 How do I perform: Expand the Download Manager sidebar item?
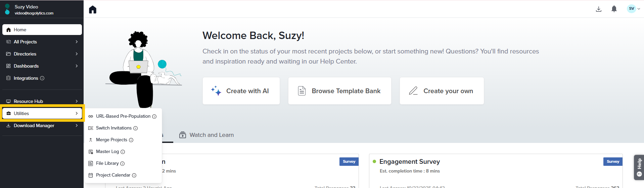point(77,125)
